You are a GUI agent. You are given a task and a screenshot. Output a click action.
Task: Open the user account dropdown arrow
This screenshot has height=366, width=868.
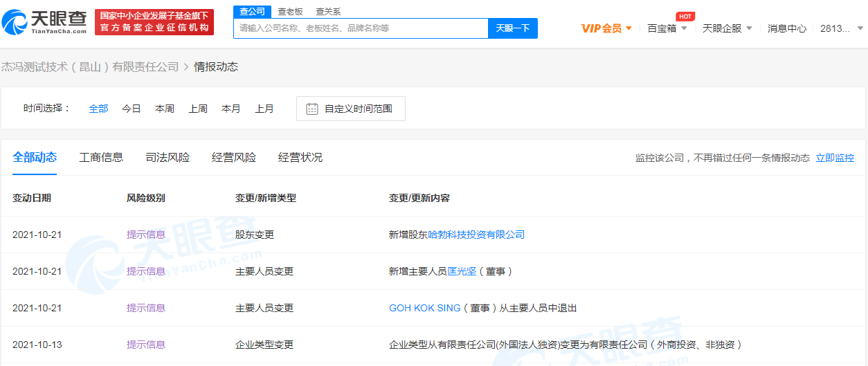(860, 28)
